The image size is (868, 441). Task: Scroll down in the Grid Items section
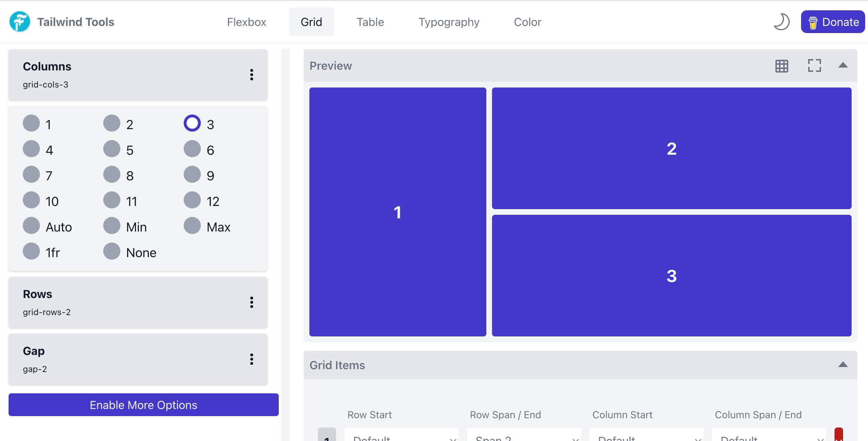point(843,365)
